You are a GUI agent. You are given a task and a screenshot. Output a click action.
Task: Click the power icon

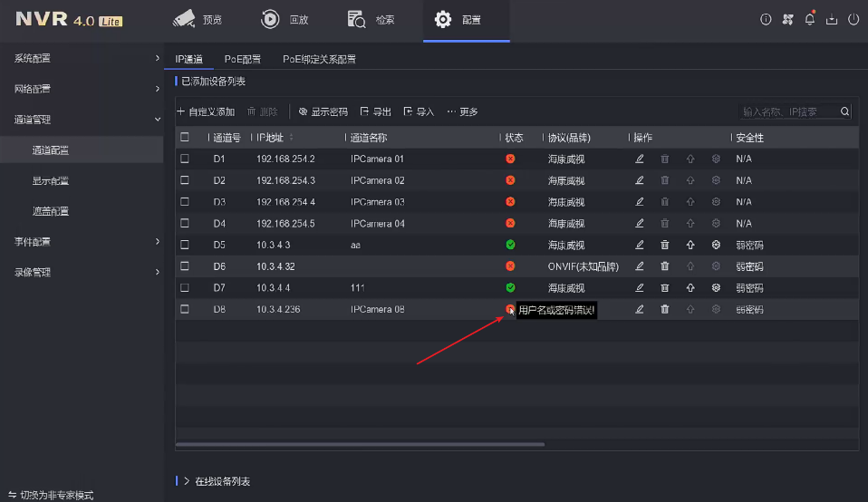854,19
